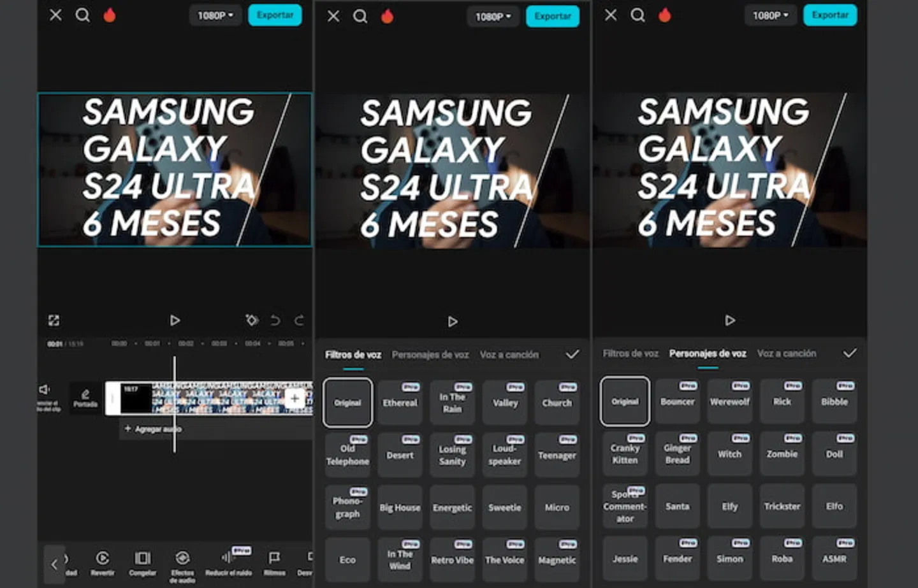The width and height of the screenshot is (918, 588).
Task: Select the Original voice filter
Action: [x=347, y=403]
